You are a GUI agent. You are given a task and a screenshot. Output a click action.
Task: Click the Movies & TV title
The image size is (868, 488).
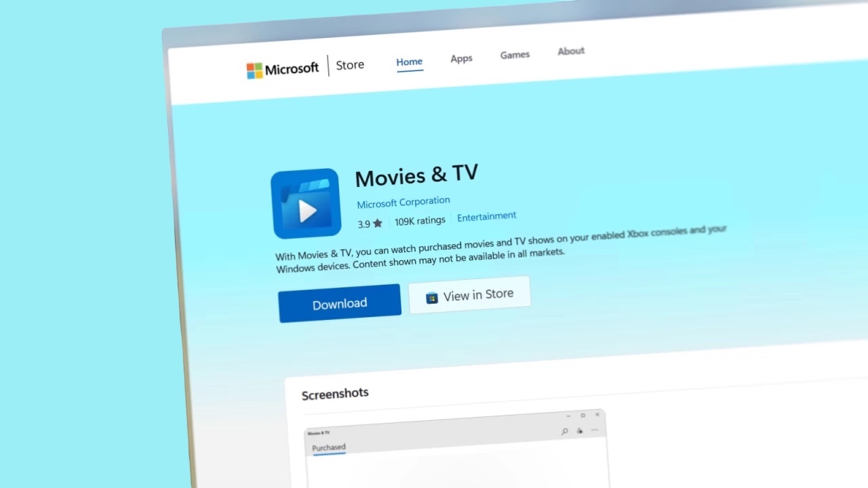[416, 176]
